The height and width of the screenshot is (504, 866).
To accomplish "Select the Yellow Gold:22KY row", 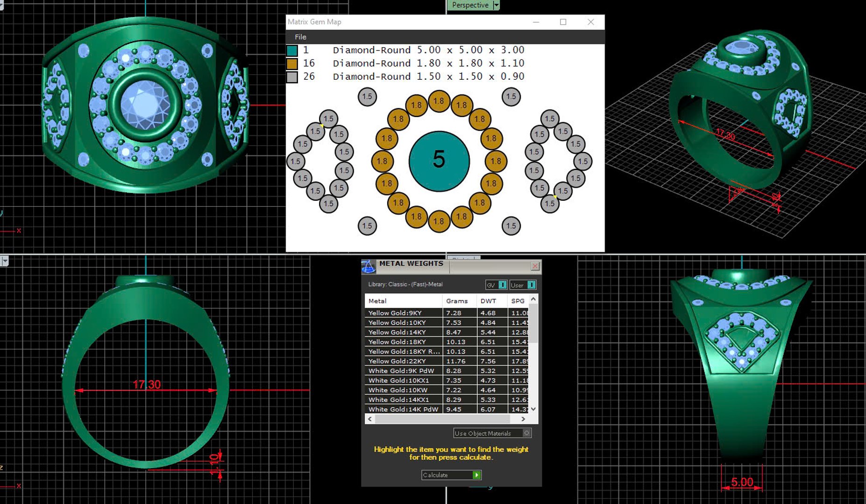I will tap(447, 361).
